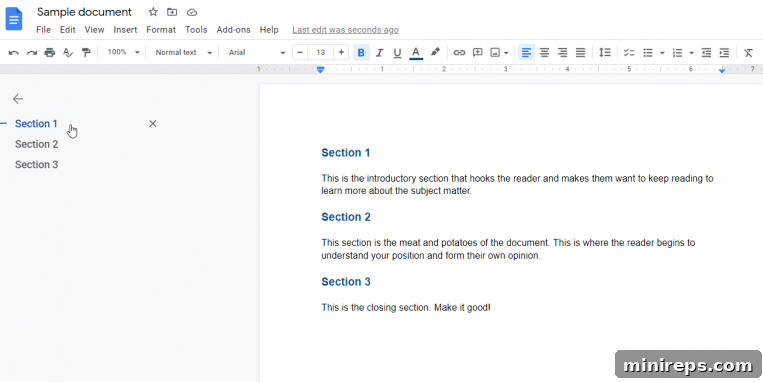The width and height of the screenshot is (763, 382).
Task: Toggle bold formatting
Action: pos(361,53)
